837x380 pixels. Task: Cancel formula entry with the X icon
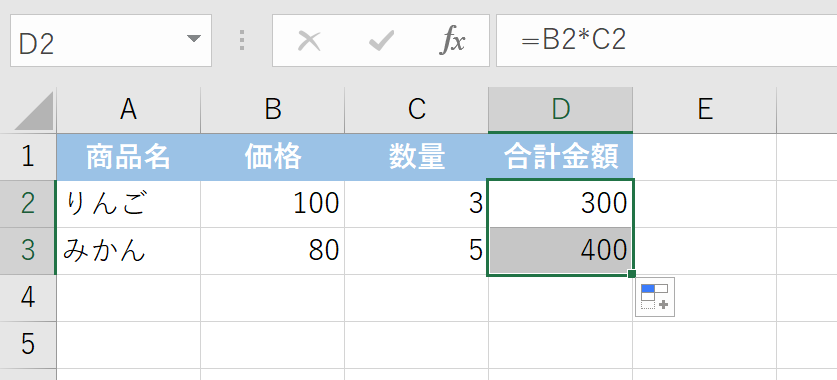coord(309,41)
